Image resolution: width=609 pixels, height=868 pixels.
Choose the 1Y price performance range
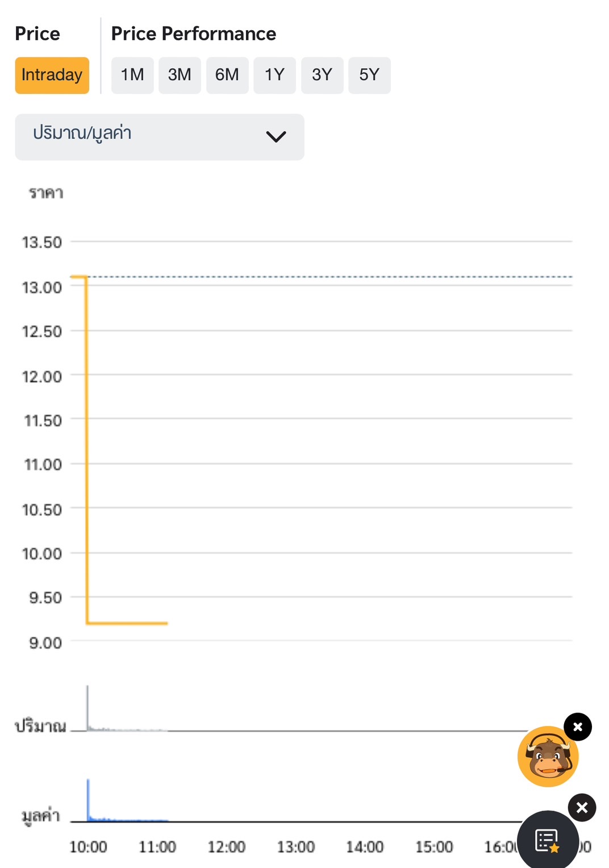[274, 75]
